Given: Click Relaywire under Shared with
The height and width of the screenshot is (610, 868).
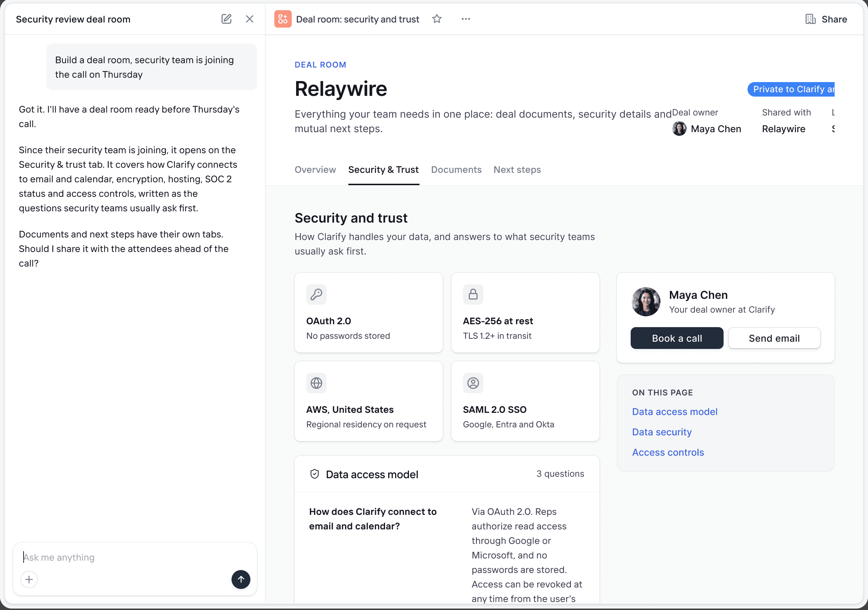Looking at the screenshot, I should click(783, 129).
